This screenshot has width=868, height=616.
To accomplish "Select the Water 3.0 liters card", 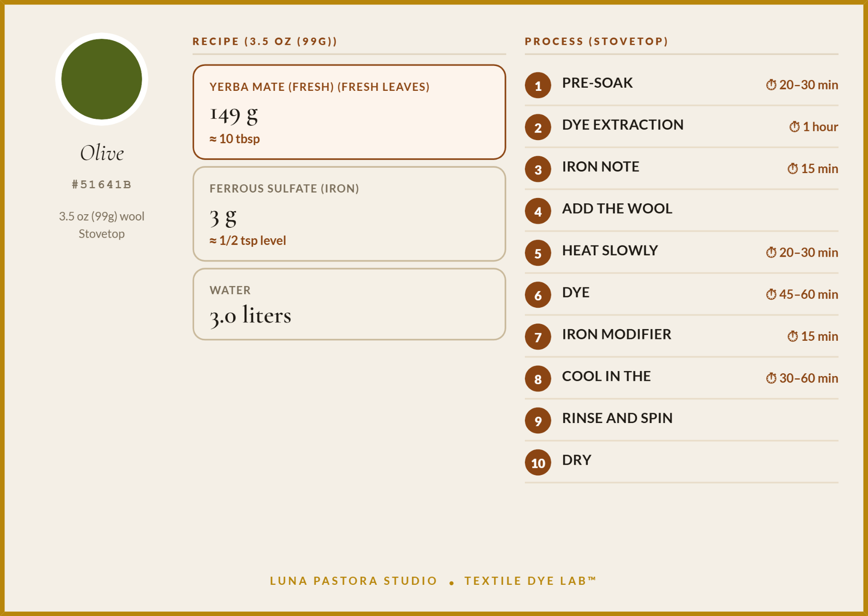I will pyautogui.click(x=349, y=304).
